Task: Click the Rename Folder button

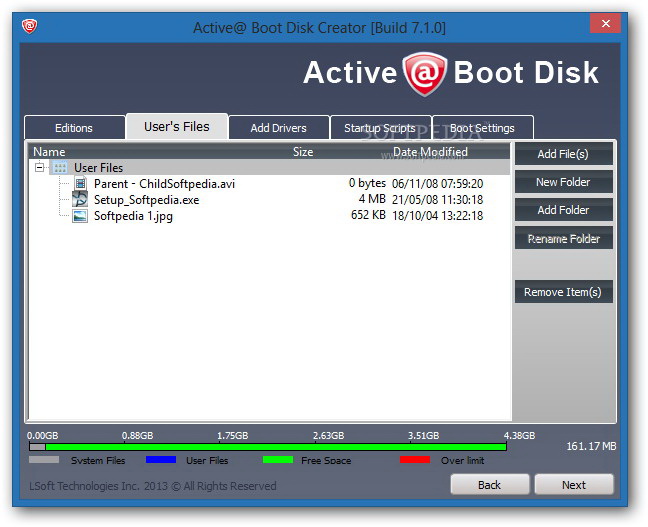Action: 563,238
